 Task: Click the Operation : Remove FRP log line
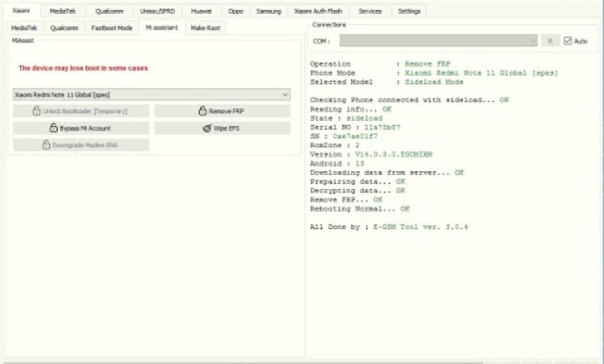[380, 64]
